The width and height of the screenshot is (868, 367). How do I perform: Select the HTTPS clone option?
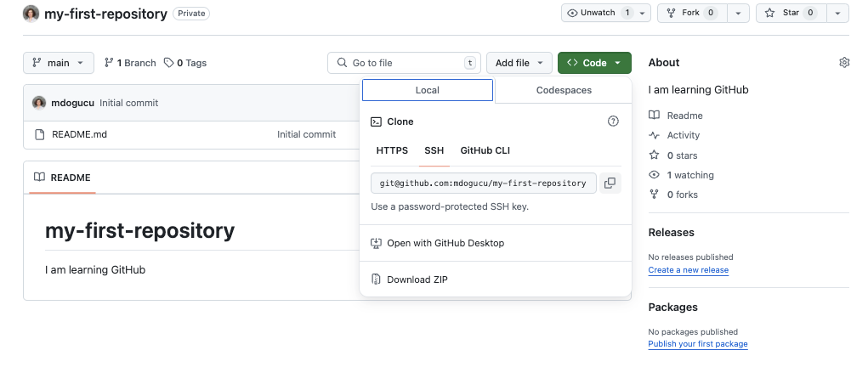392,150
